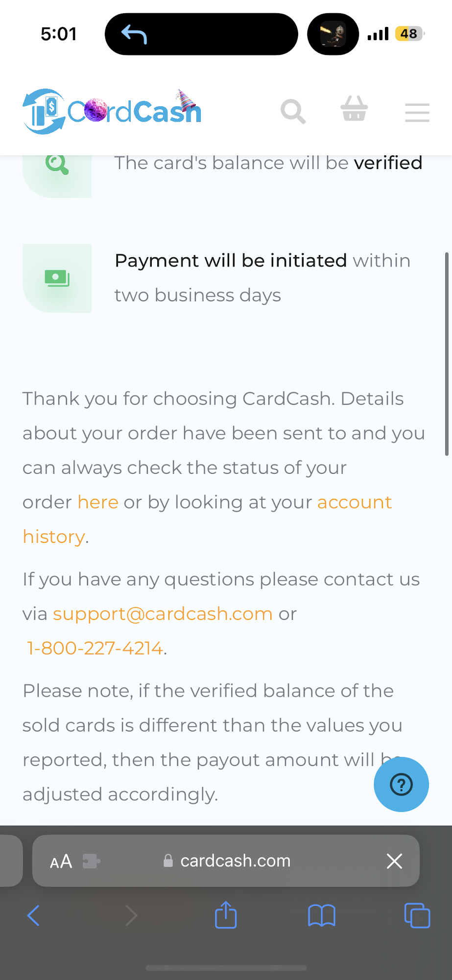
Task: Open the search magnifier icon
Action: click(x=293, y=112)
